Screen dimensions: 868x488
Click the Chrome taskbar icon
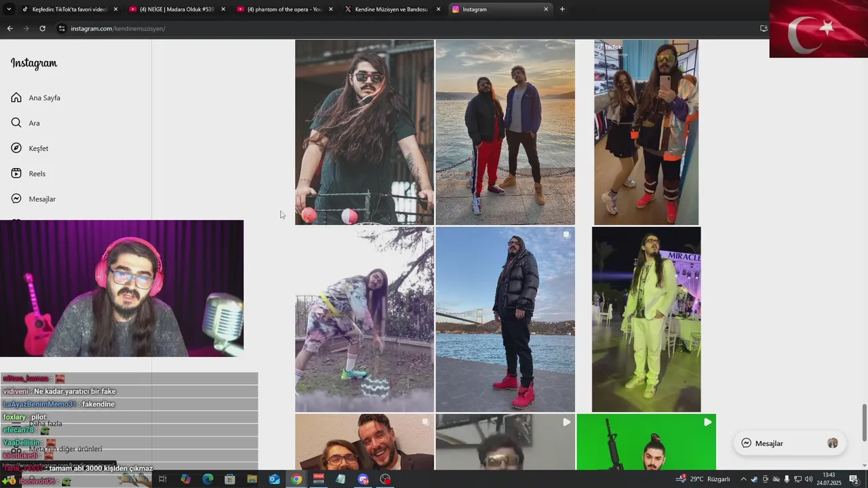(x=296, y=479)
